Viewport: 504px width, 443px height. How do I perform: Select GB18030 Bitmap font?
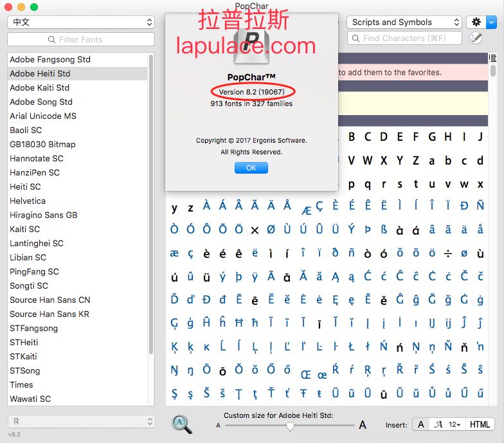point(77,144)
